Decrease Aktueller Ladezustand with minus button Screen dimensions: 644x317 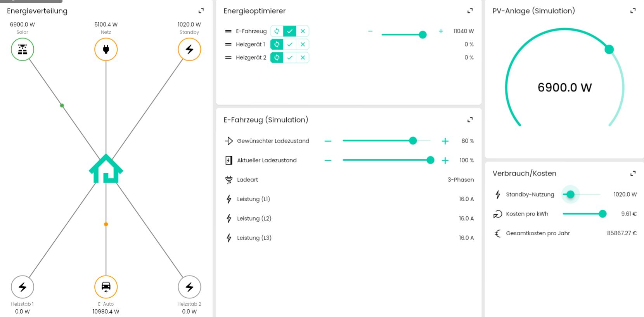[x=328, y=160]
